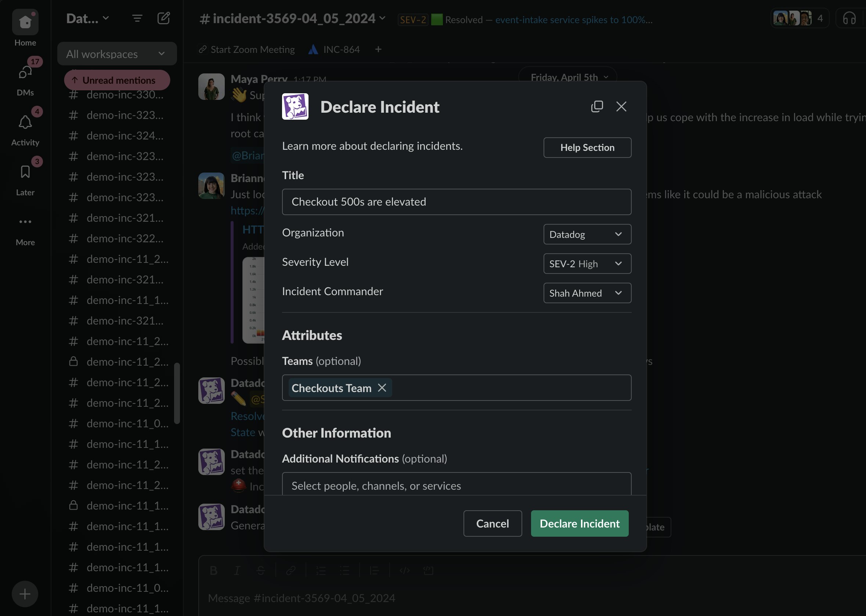
Task: Change Incident Commander Shah Ahmed dropdown
Action: coord(587,293)
